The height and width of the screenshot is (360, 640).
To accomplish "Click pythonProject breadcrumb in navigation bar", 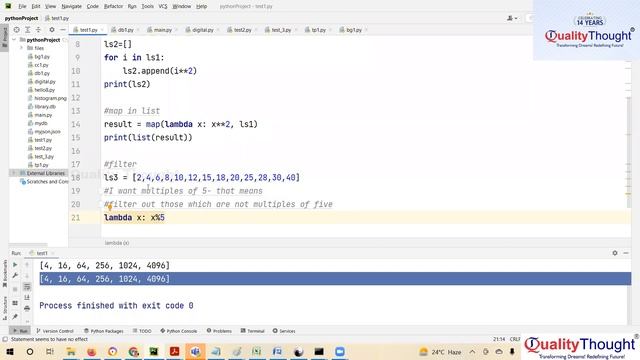I will point(22,18).
